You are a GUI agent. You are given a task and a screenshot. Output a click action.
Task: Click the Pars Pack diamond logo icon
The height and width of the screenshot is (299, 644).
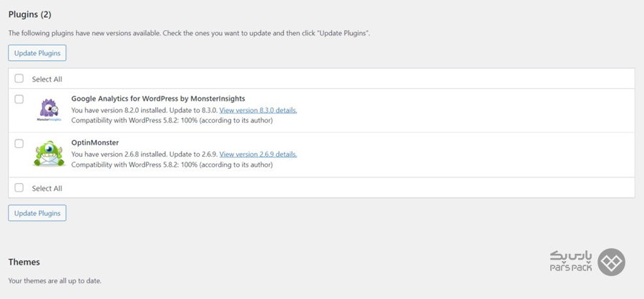click(x=611, y=262)
